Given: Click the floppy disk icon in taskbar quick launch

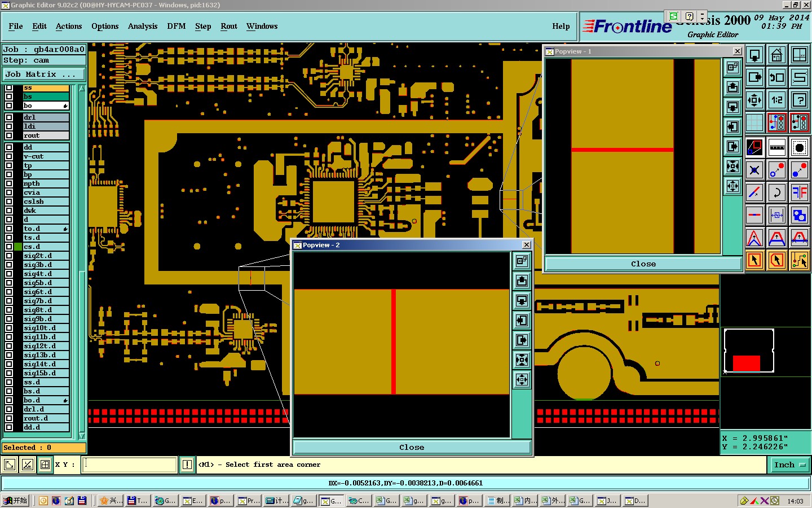Looking at the screenshot, I should [x=82, y=500].
